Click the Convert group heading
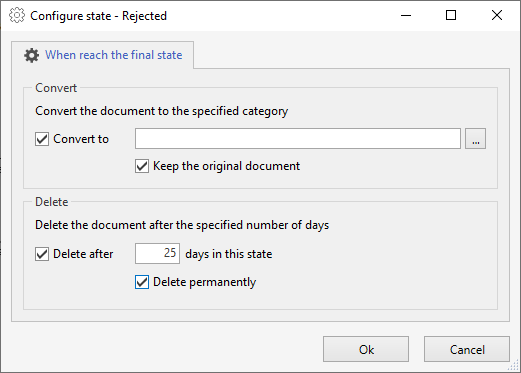This screenshot has height=373, width=521. tap(56, 88)
